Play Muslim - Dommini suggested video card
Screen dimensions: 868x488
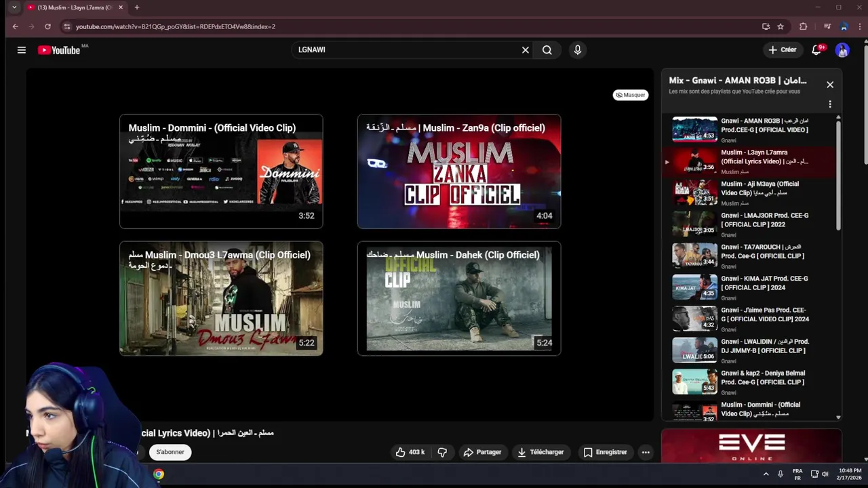[x=221, y=171]
